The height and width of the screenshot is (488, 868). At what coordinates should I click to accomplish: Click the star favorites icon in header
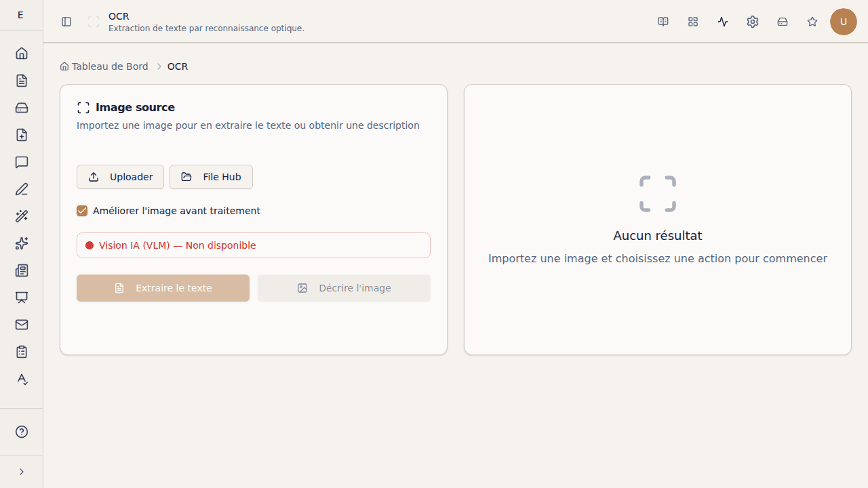click(x=812, y=22)
